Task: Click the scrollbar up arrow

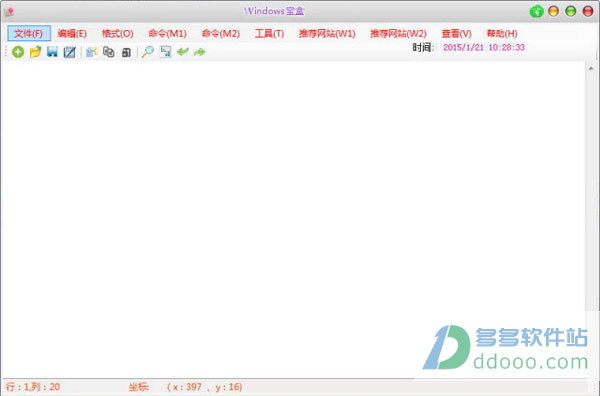Action: (x=591, y=68)
